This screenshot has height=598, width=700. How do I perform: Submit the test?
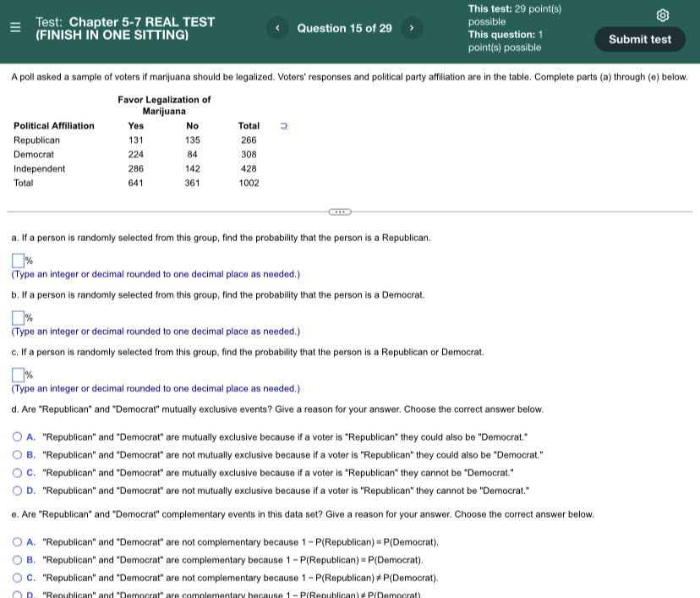point(640,39)
